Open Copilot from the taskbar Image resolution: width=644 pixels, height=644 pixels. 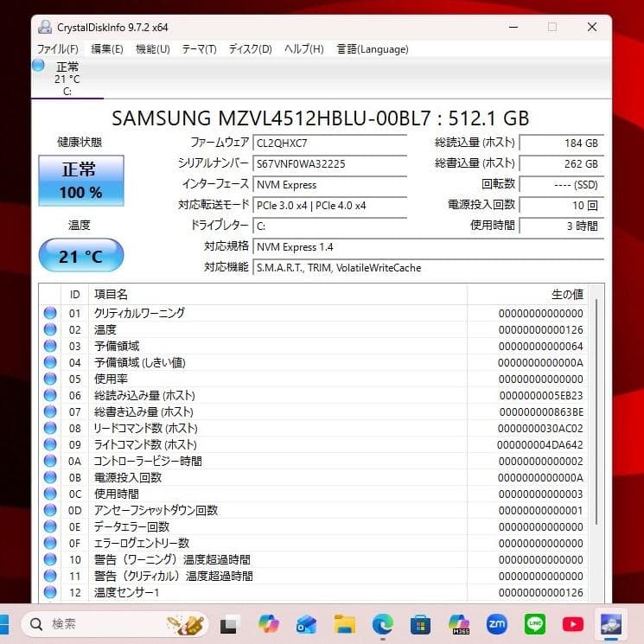tap(269, 624)
